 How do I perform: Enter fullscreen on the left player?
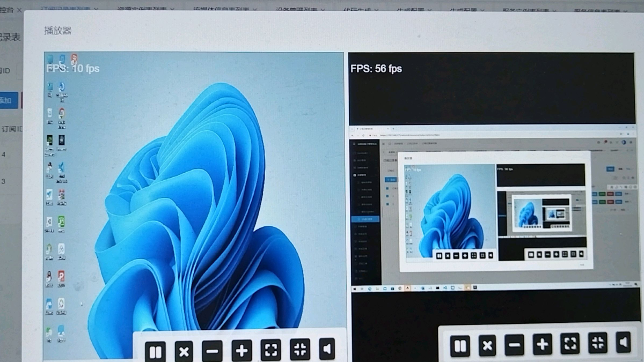point(270,350)
